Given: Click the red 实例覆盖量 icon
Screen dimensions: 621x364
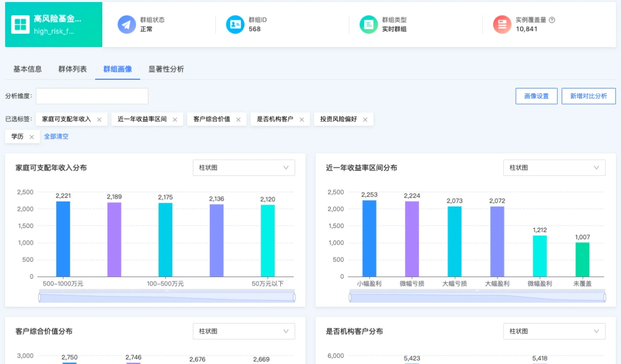Looking at the screenshot, I should pos(503,24).
